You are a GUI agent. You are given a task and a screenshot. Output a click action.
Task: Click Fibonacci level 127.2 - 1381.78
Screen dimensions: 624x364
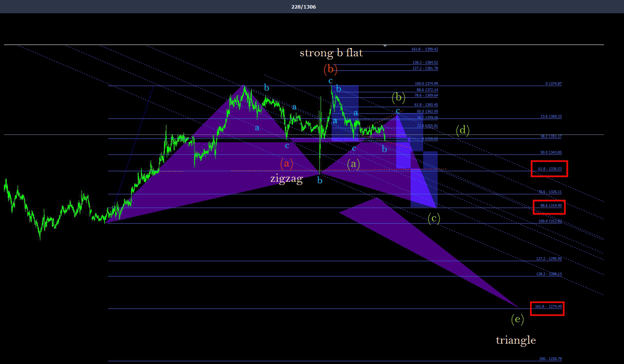pyautogui.click(x=425, y=68)
